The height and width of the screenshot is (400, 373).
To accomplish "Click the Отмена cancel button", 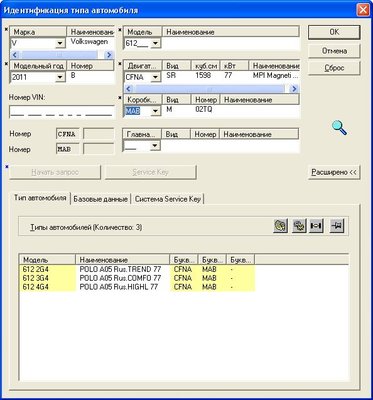I will click(x=334, y=51).
